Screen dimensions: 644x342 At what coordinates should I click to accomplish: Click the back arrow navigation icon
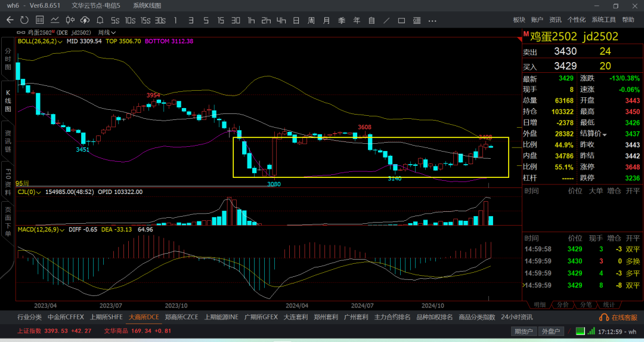(x=10, y=20)
